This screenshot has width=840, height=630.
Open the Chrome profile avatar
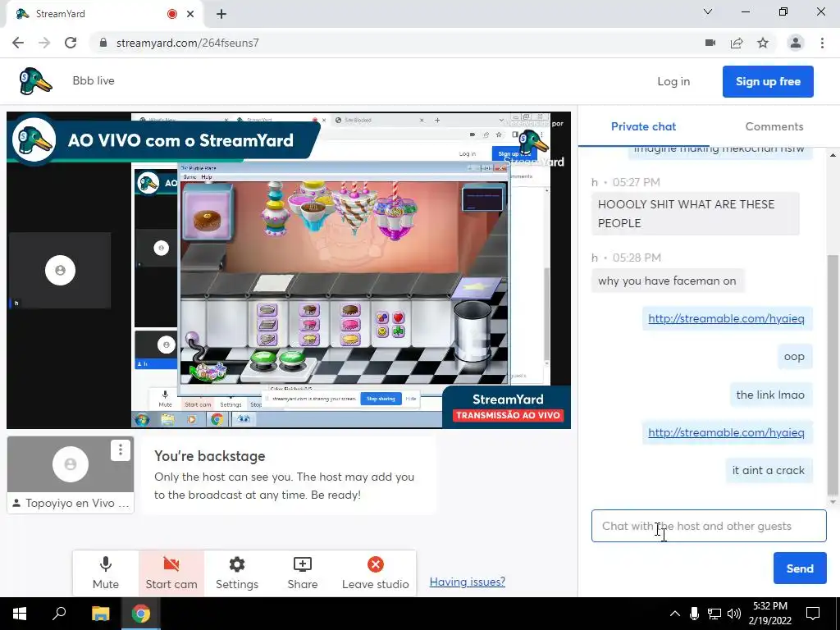point(796,43)
